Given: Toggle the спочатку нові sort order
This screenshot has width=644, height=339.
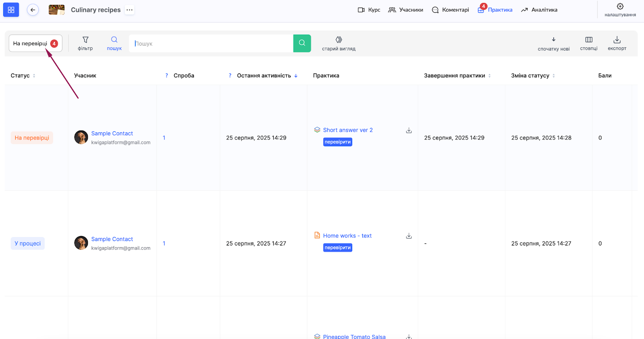Looking at the screenshot, I should click(x=553, y=44).
